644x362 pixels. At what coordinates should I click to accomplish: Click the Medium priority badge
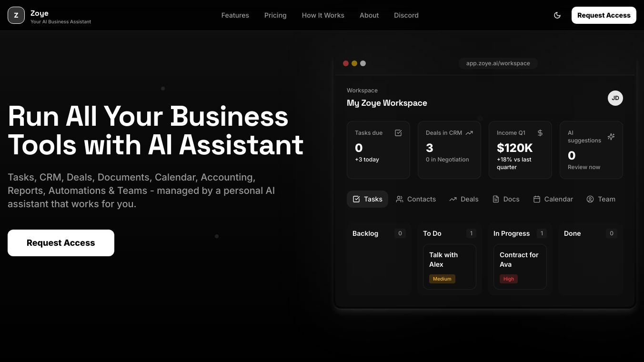(442, 279)
